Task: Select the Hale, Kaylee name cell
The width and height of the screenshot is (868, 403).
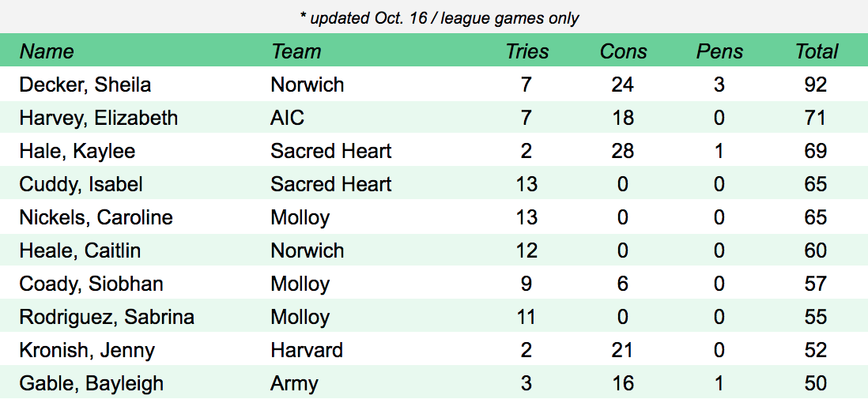Action: coord(77,152)
